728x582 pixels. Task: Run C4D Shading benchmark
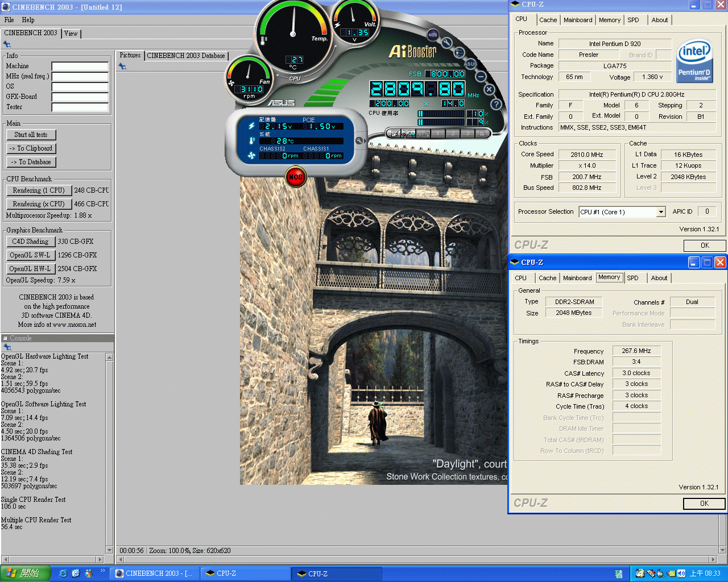click(31, 242)
